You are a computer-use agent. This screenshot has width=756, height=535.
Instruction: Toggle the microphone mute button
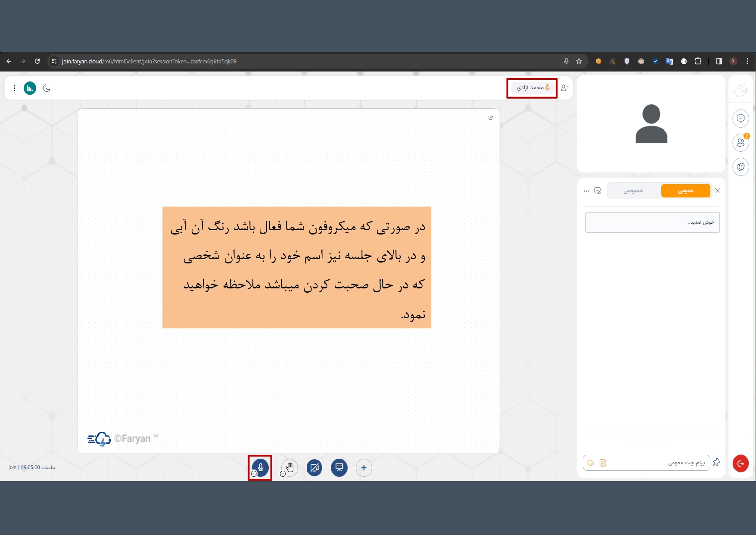(261, 467)
